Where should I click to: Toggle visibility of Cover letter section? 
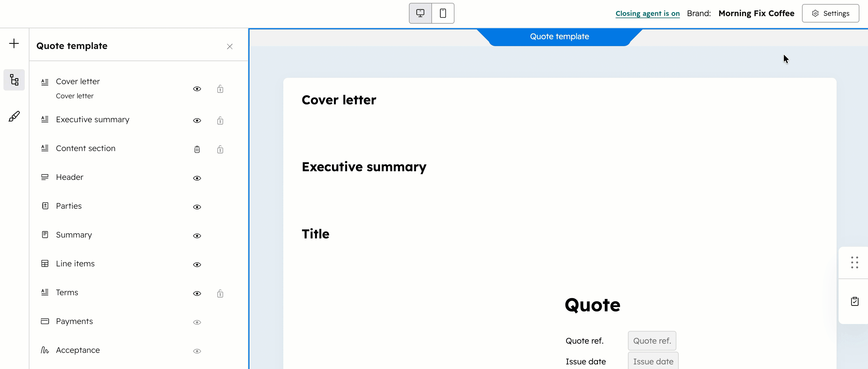coord(197,89)
